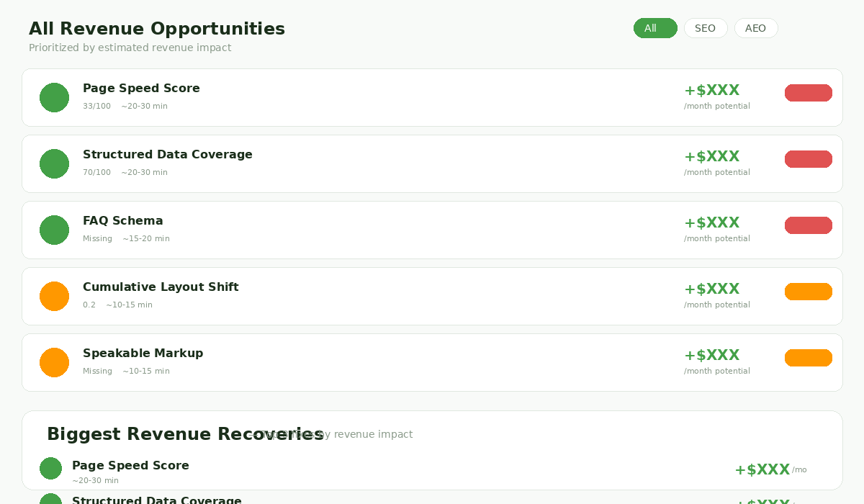This screenshot has height=504, width=864.
Task: Click the orange status icon beside Speakable Markup
Action: (54, 362)
